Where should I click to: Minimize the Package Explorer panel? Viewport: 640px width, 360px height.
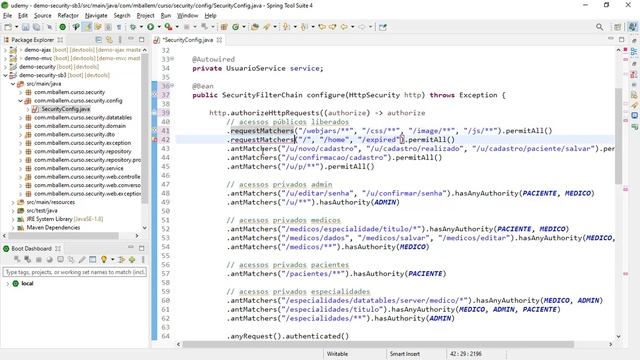tap(131, 39)
